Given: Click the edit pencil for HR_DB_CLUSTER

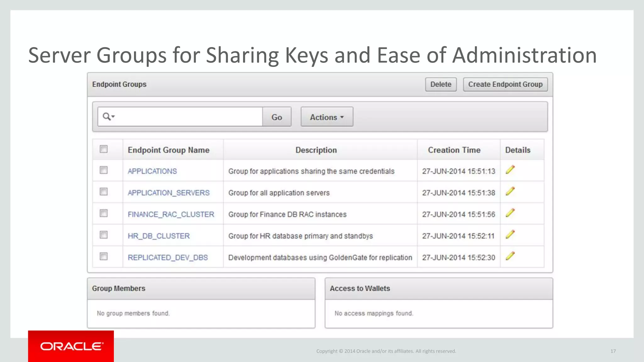Looking at the screenshot, I should tap(510, 234).
